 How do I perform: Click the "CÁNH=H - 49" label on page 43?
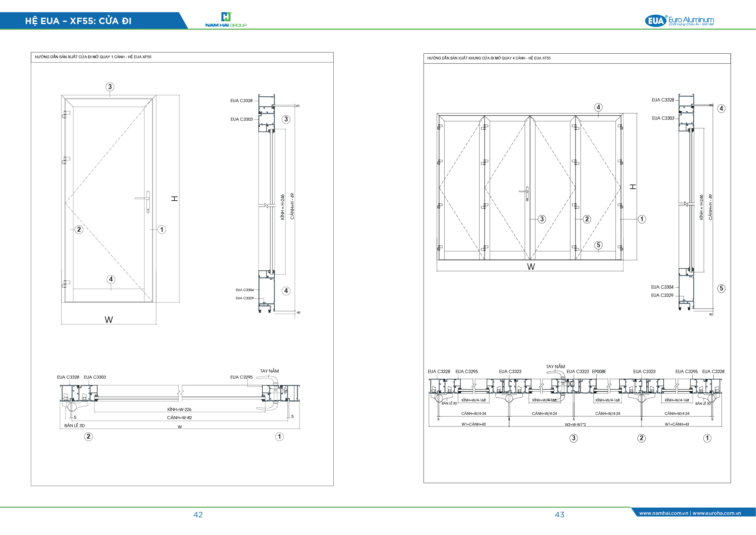click(711, 207)
